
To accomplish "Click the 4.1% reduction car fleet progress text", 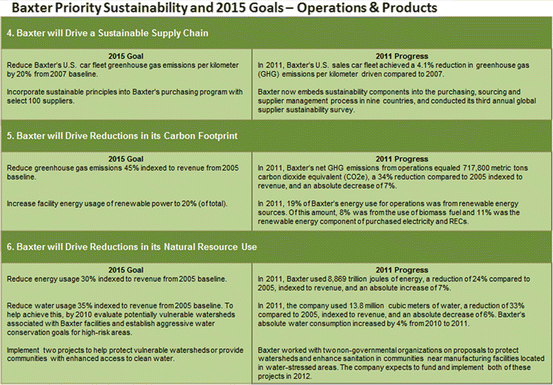I will [x=394, y=70].
